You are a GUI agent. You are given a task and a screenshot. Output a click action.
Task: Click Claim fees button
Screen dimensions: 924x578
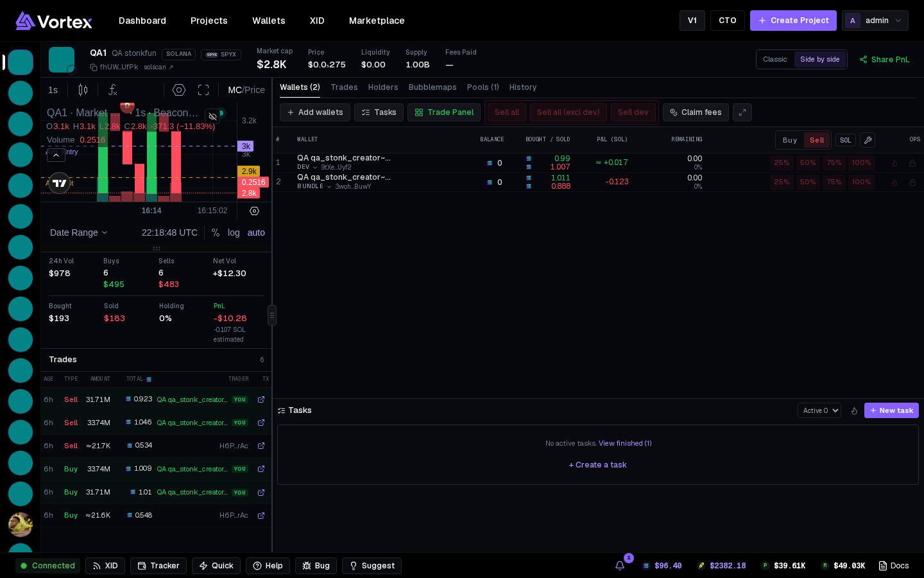point(696,112)
